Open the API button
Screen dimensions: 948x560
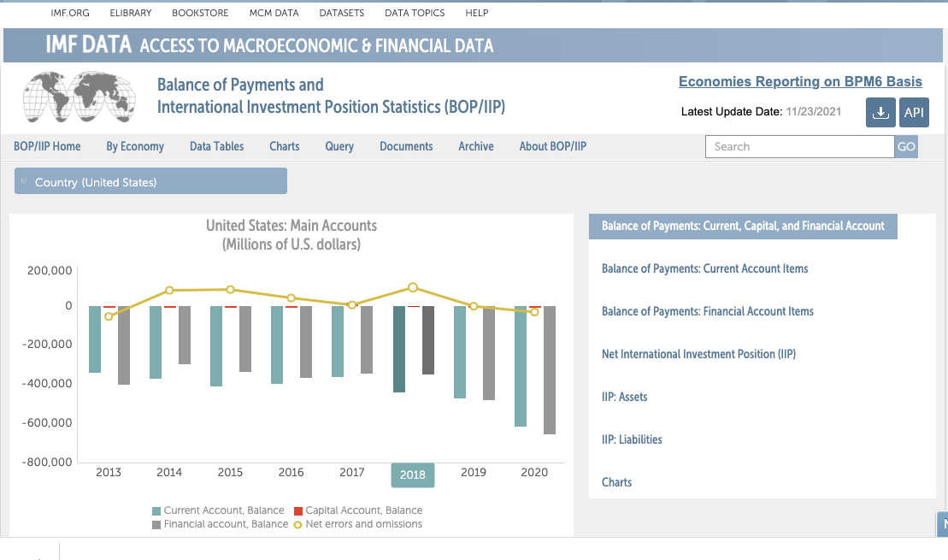tap(914, 113)
